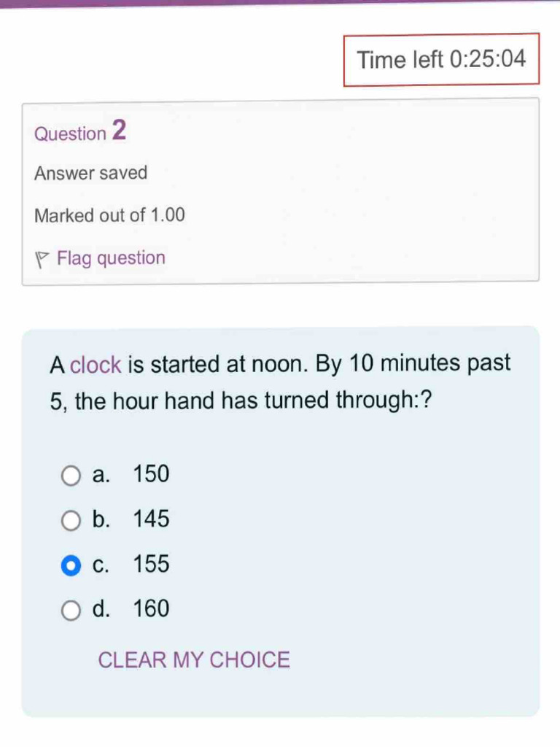Click the selected radio button for option c
This screenshot has width=560, height=747.
point(71,565)
